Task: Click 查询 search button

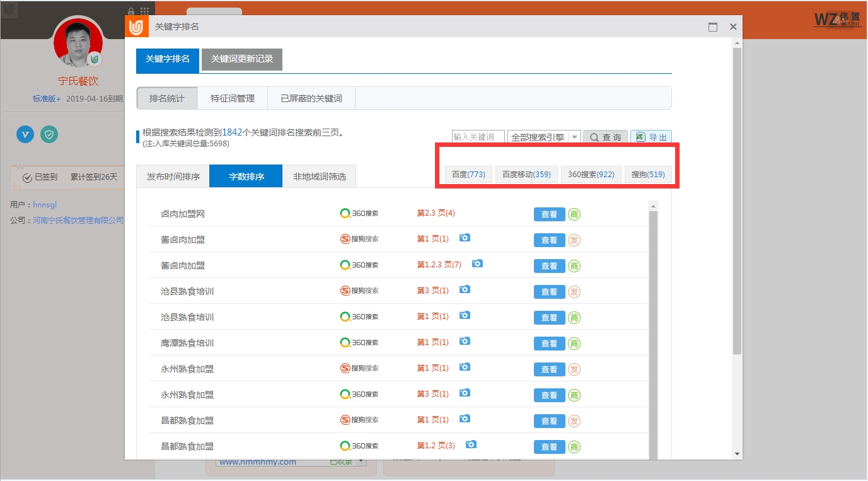Action: [x=605, y=137]
